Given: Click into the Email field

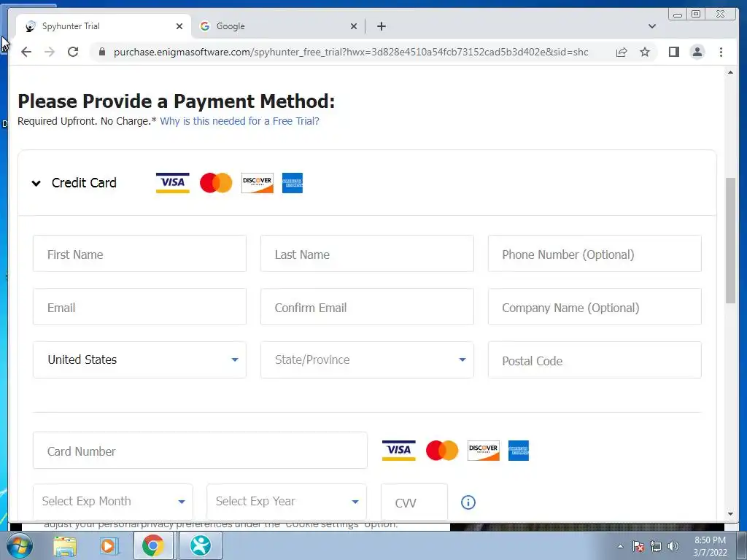Looking at the screenshot, I should [139, 307].
